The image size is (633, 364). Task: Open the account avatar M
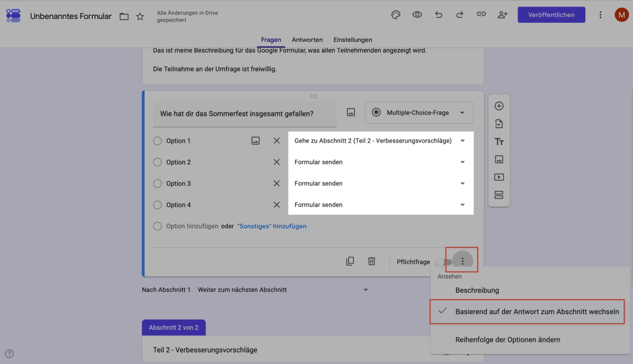tap(621, 15)
